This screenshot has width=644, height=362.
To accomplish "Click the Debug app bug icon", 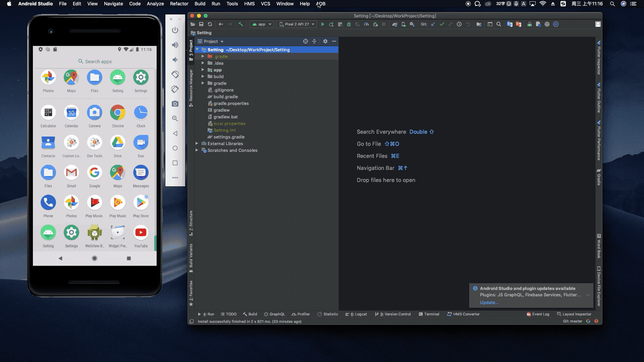I will coord(349,24).
